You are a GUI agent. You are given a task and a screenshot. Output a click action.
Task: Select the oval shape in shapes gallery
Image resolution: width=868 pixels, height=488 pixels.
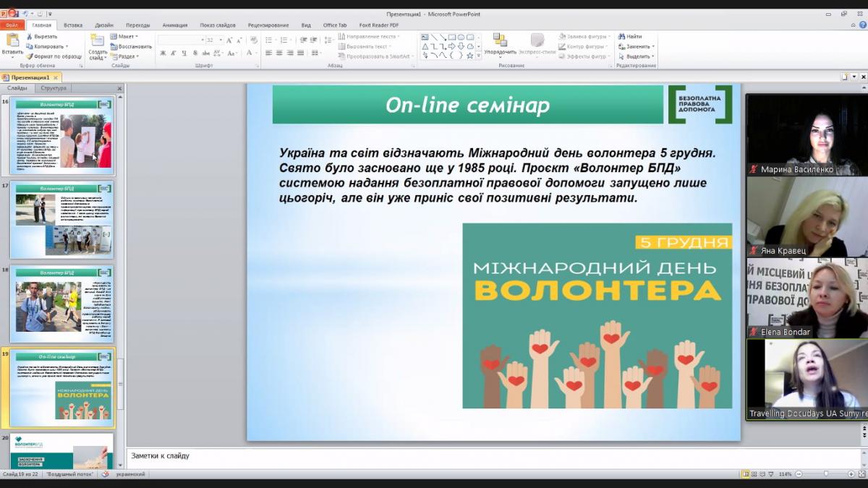pyautogui.click(x=461, y=37)
